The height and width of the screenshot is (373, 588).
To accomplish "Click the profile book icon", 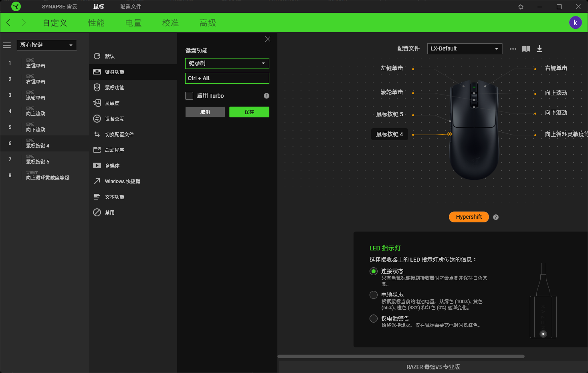I will click(x=526, y=49).
